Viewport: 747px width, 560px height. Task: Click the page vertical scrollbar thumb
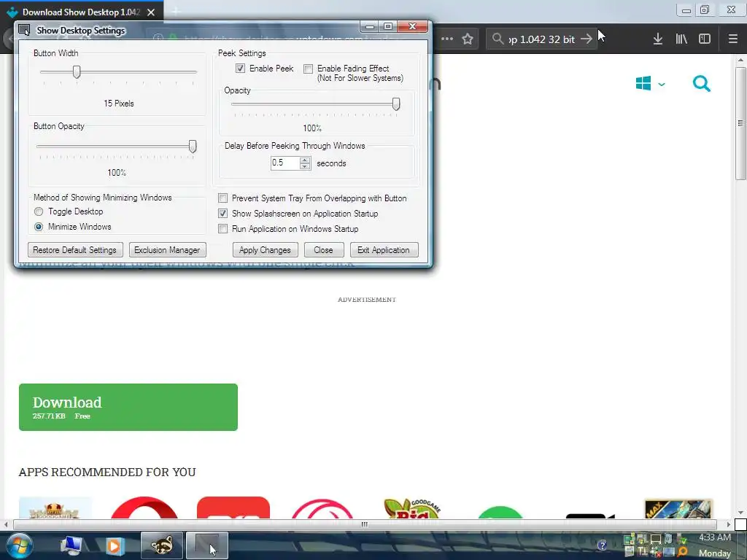[x=740, y=123]
